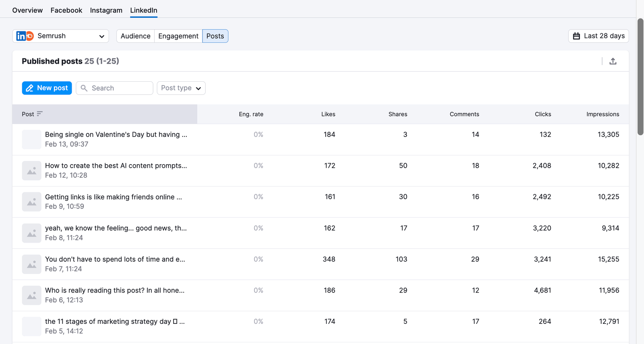Image resolution: width=644 pixels, height=344 pixels.
Task: Click thumbnail of Feb 7 post
Action: pyautogui.click(x=31, y=264)
